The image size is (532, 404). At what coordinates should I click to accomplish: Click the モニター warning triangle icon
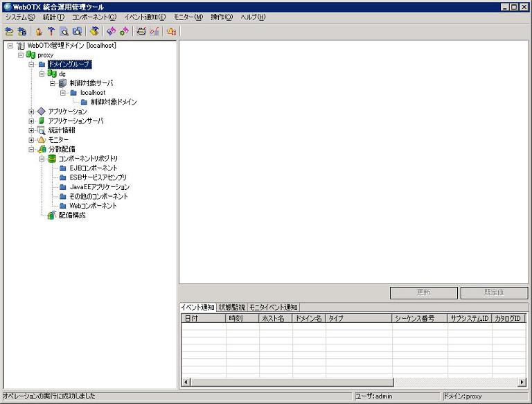[x=42, y=140]
